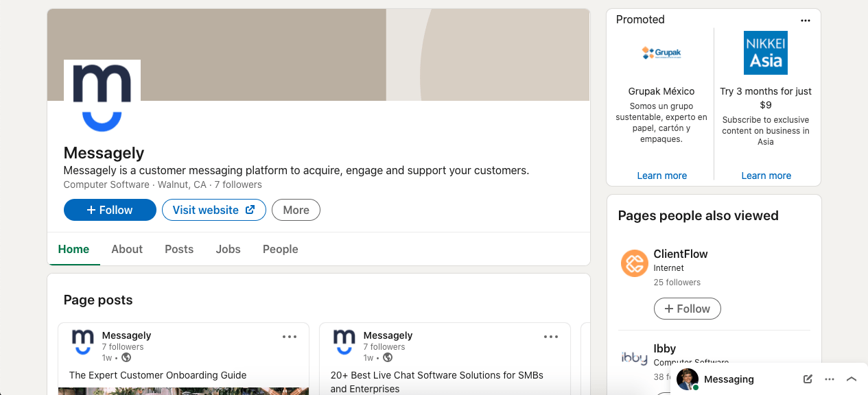
Task: Click the Messaging label in the bottom bar
Action: [x=729, y=379]
